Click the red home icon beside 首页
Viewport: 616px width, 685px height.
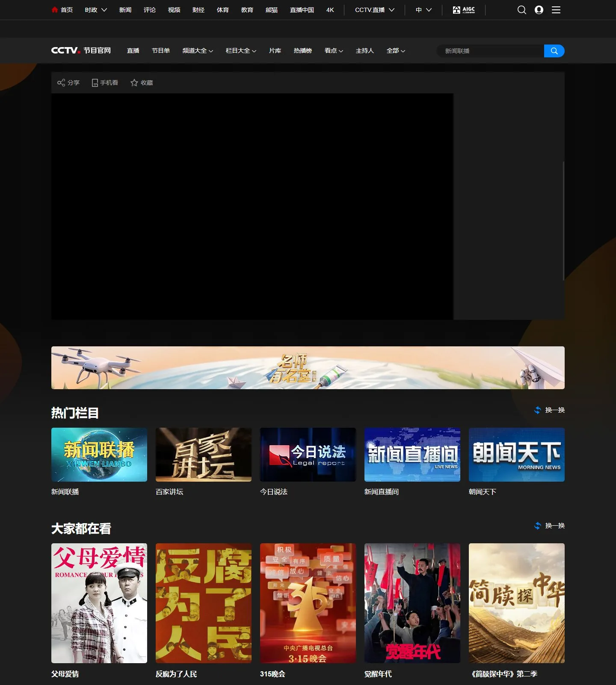pos(54,9)
